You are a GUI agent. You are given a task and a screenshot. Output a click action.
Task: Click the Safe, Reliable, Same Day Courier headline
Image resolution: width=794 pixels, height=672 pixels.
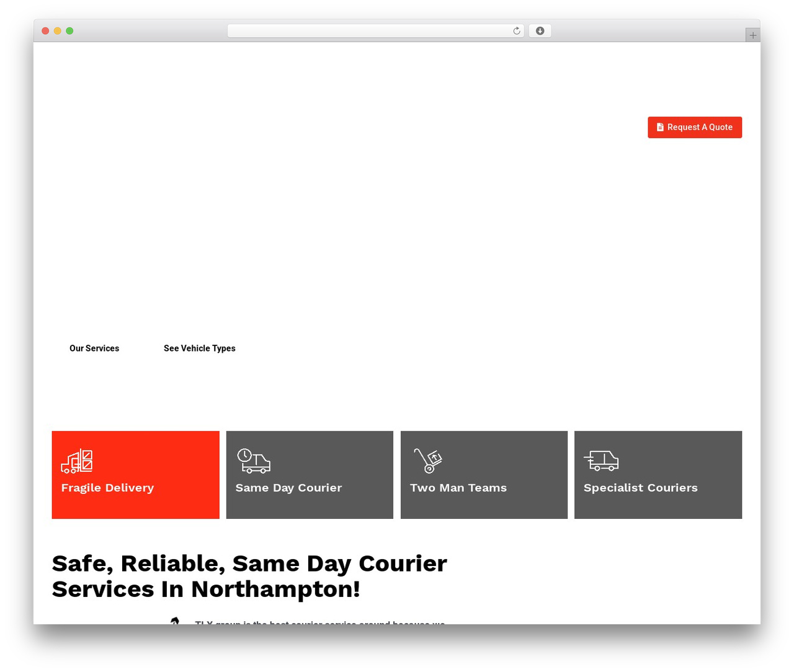point(249,577)
